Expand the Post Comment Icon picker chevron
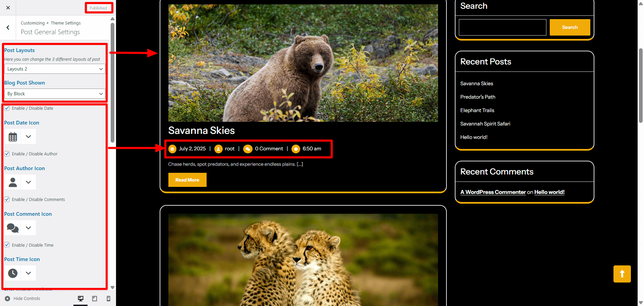Viewport: 644px width, 306px height. pos(29,228)
